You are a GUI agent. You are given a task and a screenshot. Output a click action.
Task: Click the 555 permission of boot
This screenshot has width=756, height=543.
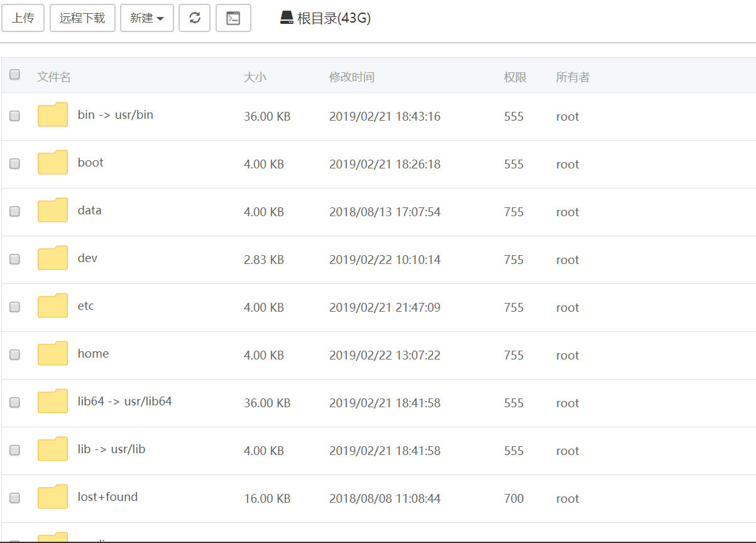point(513,164)
